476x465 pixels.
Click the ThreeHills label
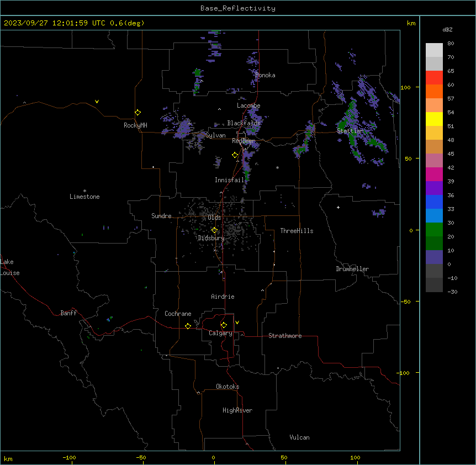tap(297, 231)
